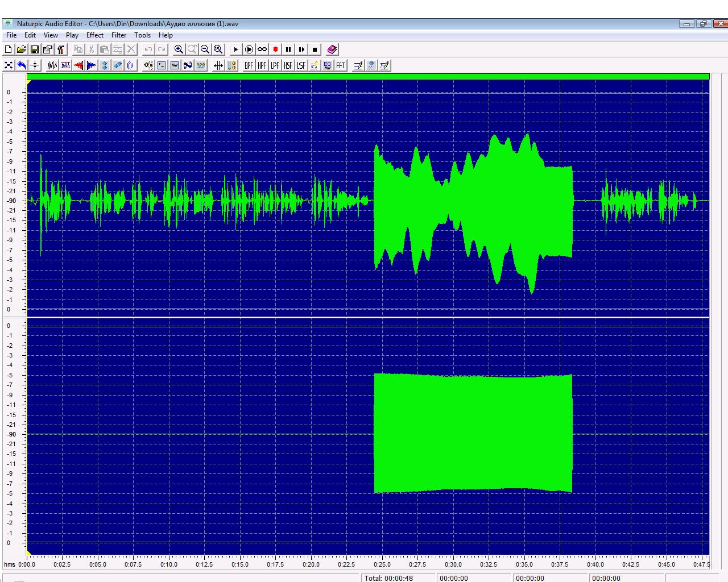Open the Filter menu

(x=119, y=35)
